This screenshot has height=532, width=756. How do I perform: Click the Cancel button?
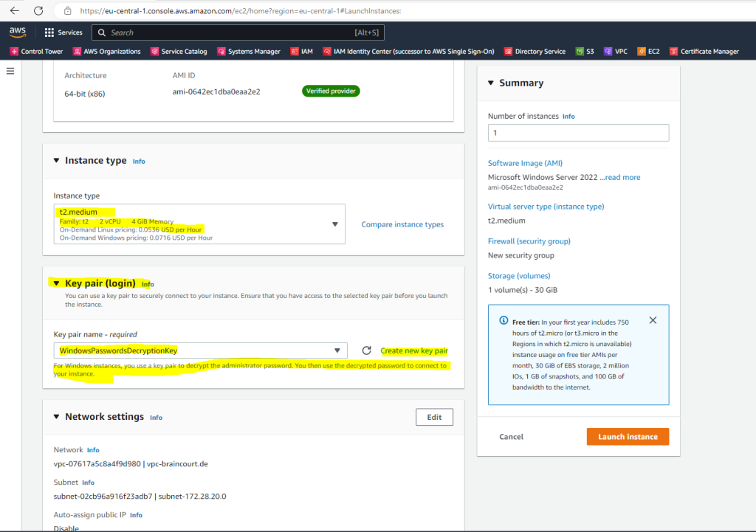coord(511,437)
